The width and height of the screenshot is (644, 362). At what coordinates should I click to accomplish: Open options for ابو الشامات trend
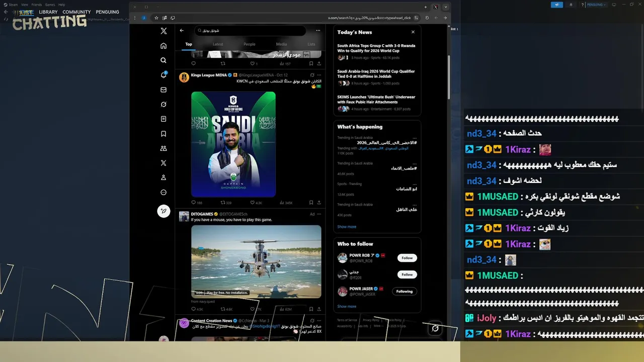(x=415, y=184)
